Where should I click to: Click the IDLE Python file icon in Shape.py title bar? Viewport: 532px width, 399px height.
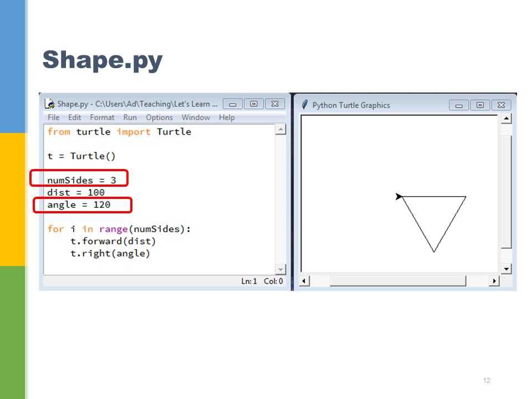[49, 104]
